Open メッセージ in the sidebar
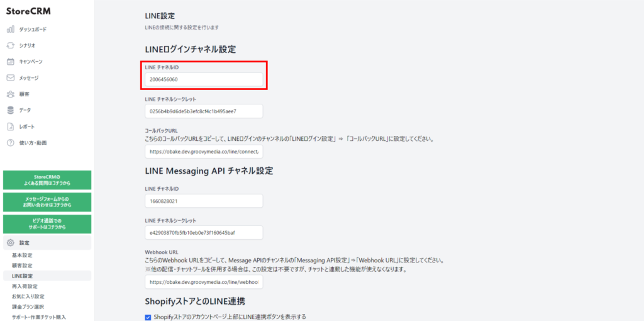The width and height of the screenshot is (644, 321). pos(29,77)
